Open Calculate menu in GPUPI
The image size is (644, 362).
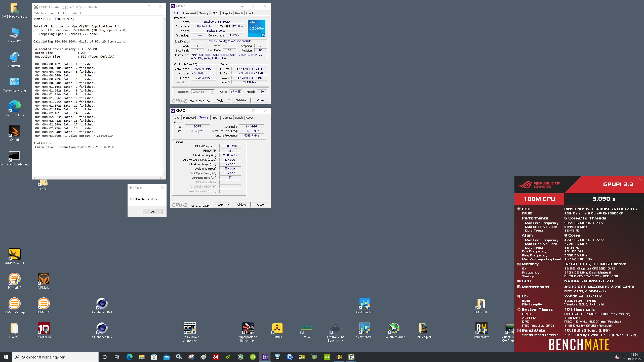40,13
